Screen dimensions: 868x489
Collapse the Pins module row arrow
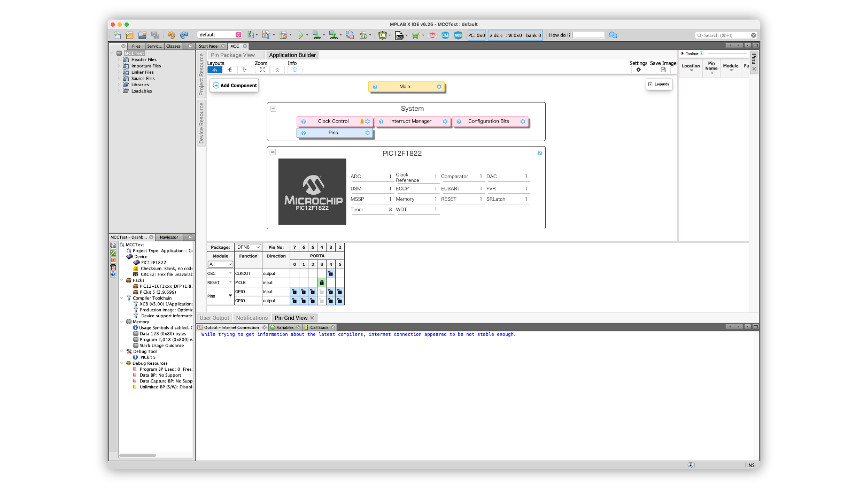[230, 296]
